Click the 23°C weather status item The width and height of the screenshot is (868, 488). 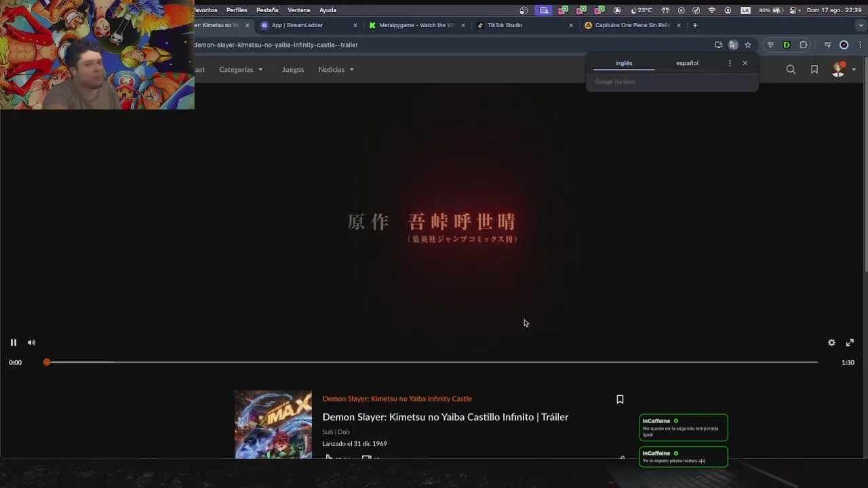[x=641, y=10]
